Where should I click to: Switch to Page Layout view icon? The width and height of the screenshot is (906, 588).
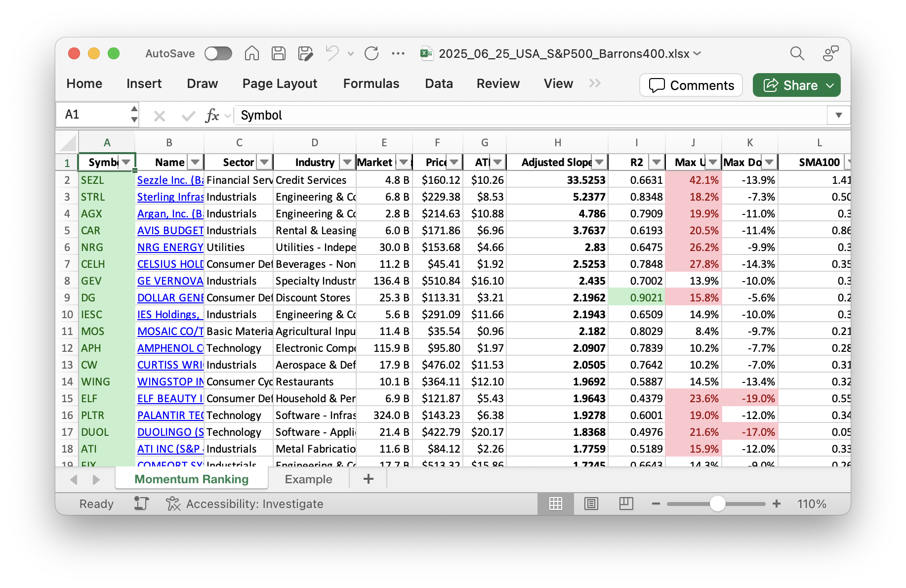591,504
